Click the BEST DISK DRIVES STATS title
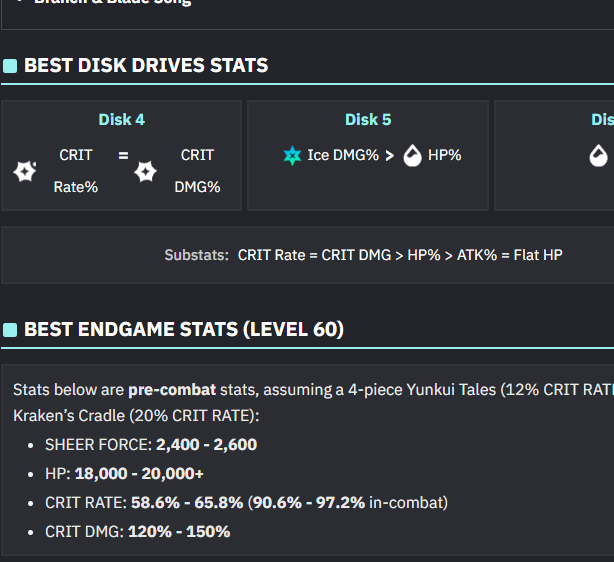The image size is (614, 562). (146, 66)
